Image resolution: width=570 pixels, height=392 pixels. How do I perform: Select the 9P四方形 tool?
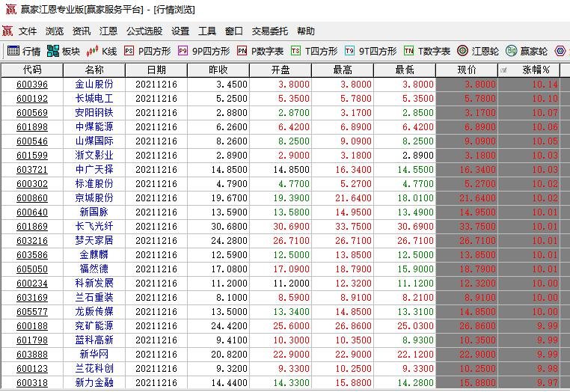point(204,51)
